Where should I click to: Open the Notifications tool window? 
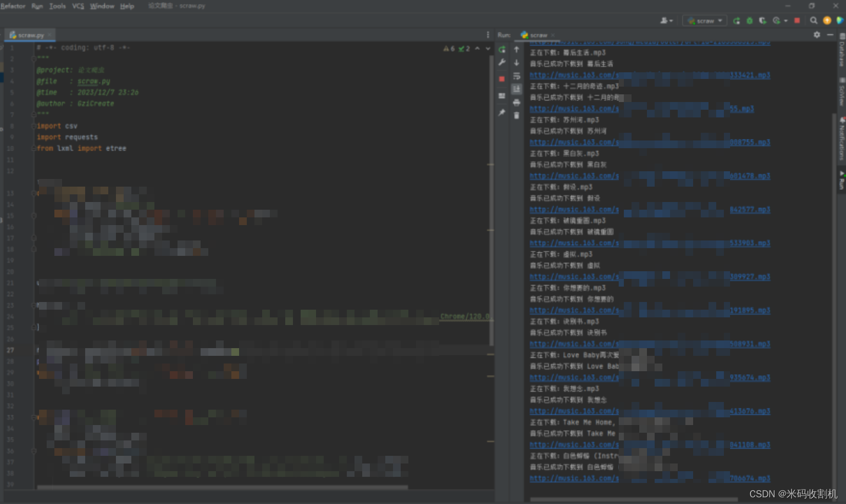tap(842, 138)
